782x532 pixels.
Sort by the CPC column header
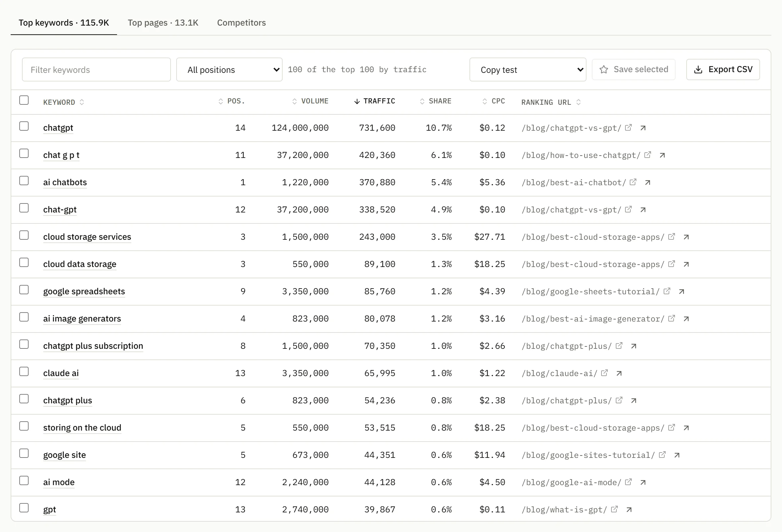(493, 101)
